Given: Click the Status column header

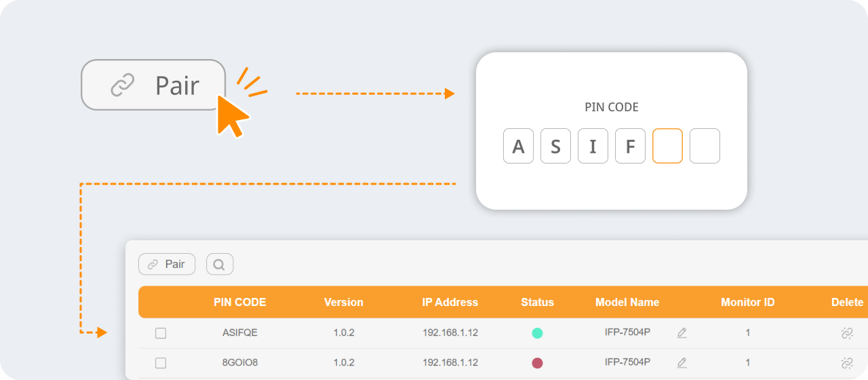Looking at the screenshot, I should tap(537, 303).
